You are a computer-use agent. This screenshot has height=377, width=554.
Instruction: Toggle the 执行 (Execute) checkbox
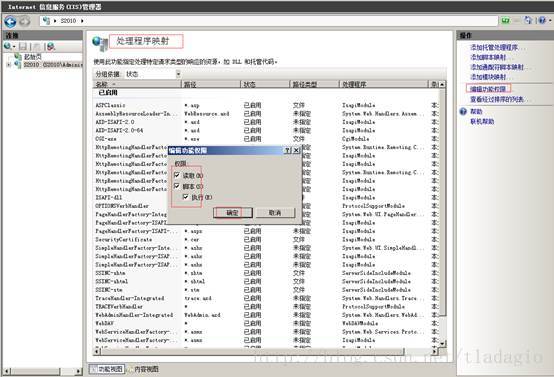click(185, 197)
